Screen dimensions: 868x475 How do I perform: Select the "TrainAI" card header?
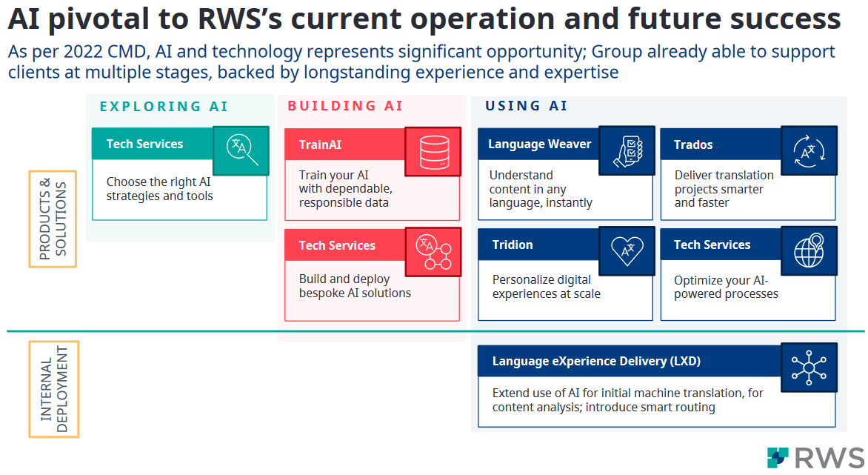(x=345, y=145)
